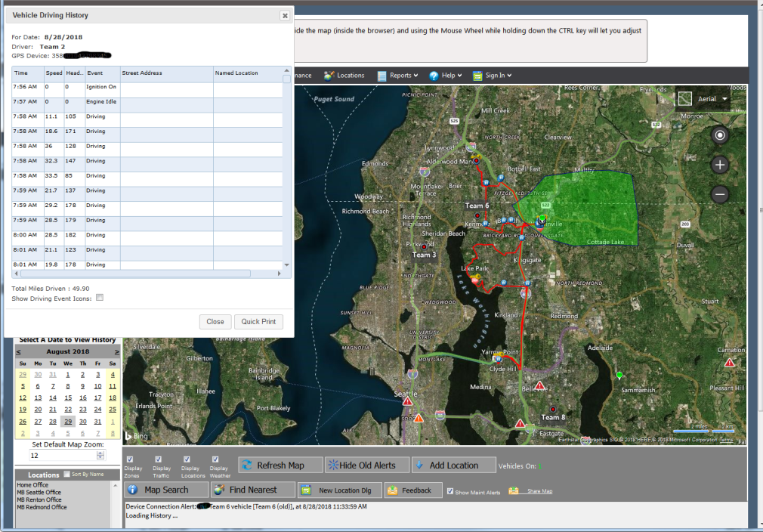
Task: Go to next month in calendar
Action: pyautogui.click(x=117, y=352)
